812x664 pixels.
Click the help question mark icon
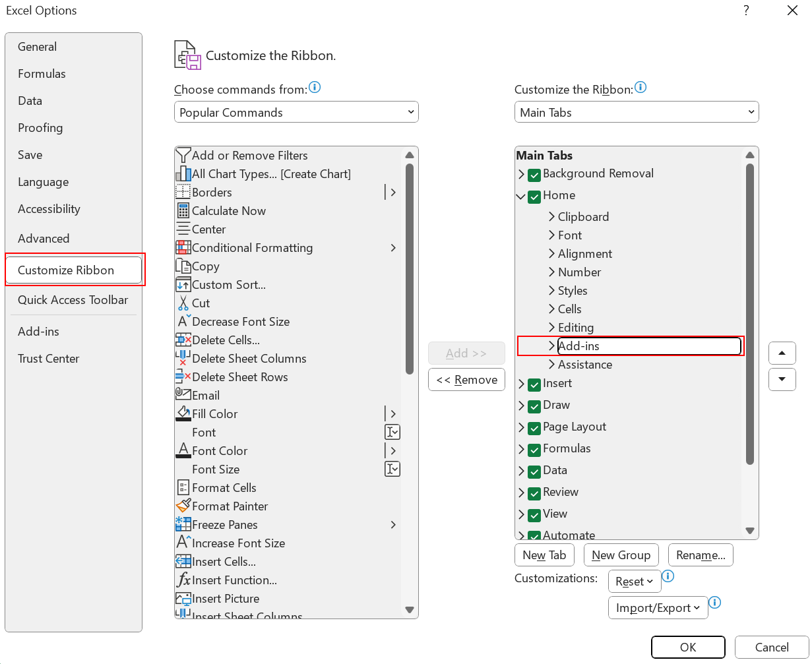pyautogui.click(x=746, y=11)
